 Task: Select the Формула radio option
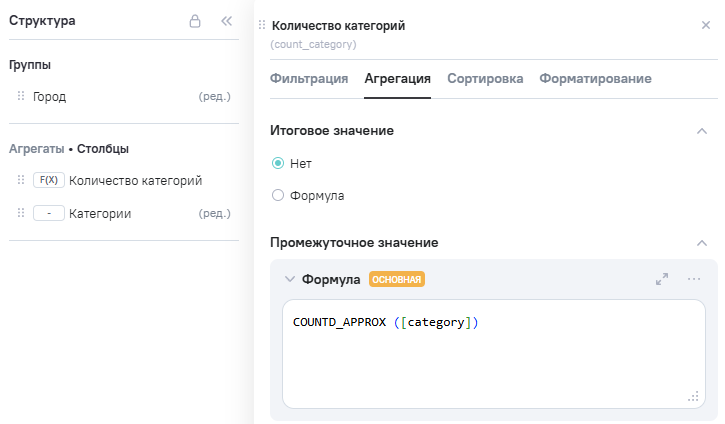point(278,195)
